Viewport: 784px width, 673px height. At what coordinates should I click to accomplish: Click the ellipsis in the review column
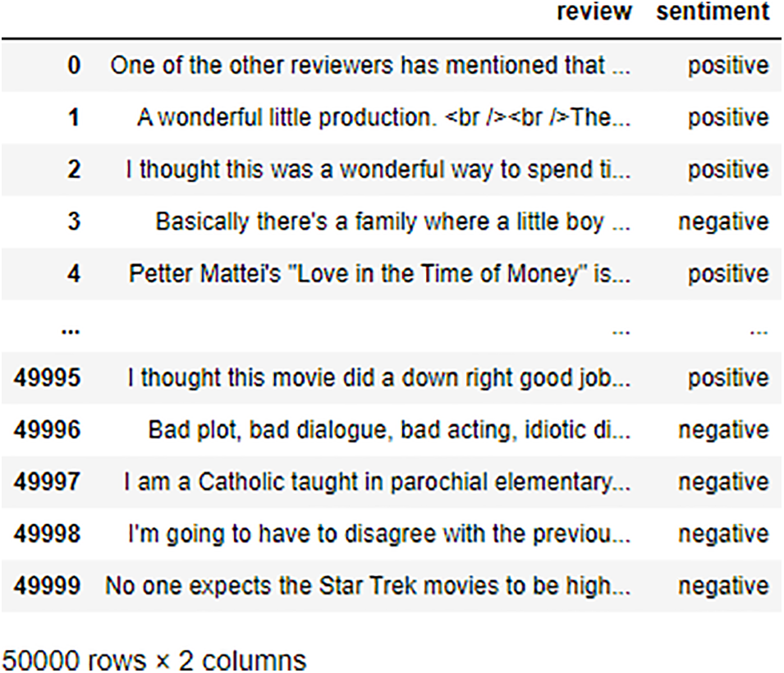[621, 332]
